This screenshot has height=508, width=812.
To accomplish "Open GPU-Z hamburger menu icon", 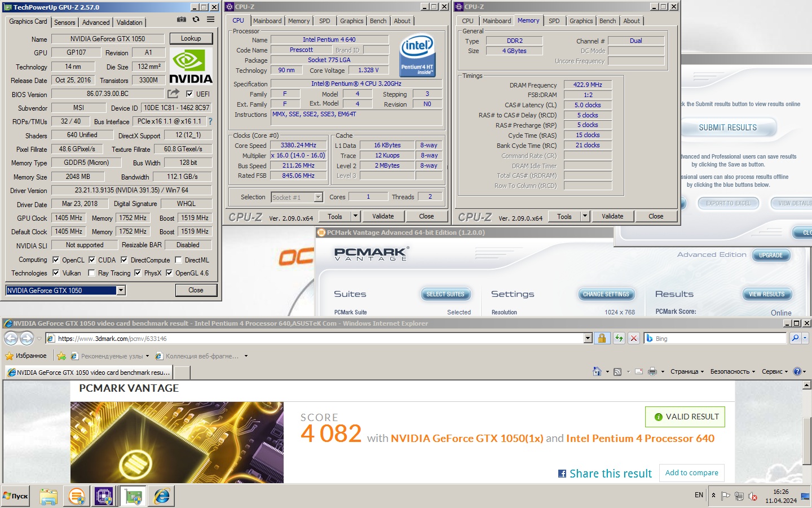I will pos(210,19).
